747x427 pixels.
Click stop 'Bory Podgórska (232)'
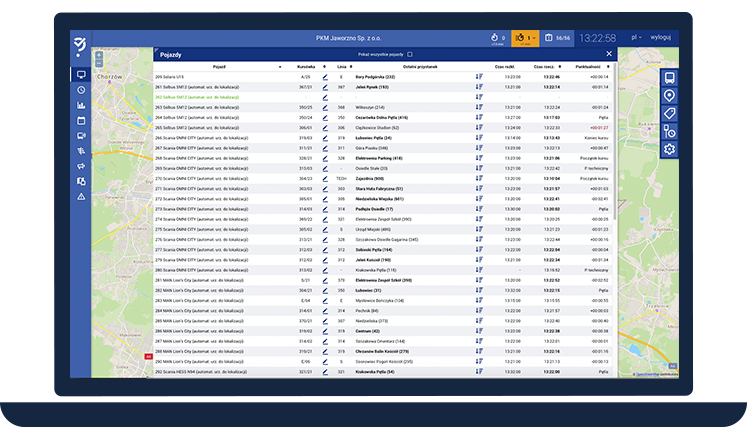375,77
